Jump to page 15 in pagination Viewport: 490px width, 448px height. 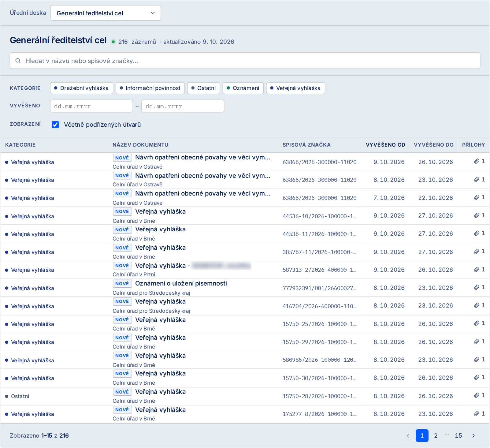pyautogui.click(x=458, y=435)
